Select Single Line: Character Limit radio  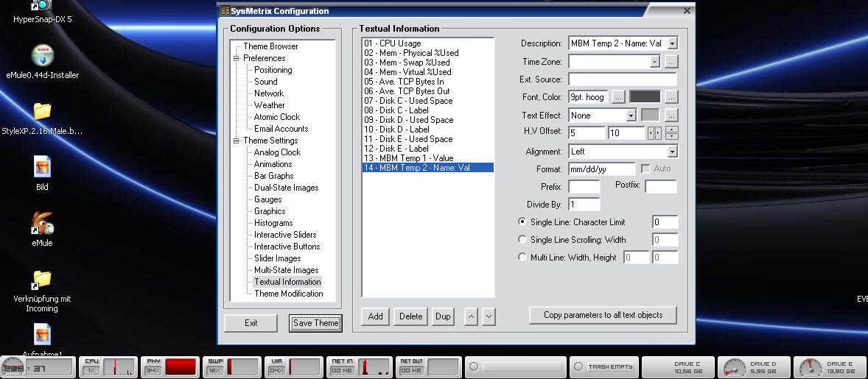(x=522, y=222)
